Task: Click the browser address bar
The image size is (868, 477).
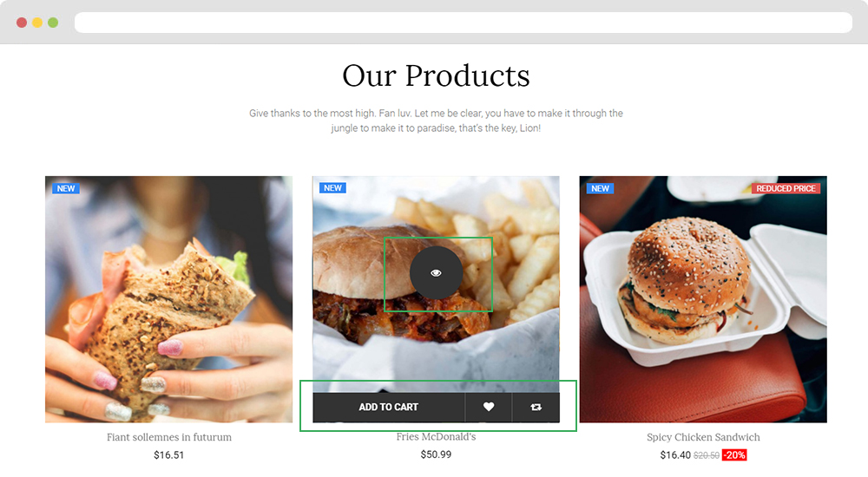Action: tap(464, 23)
